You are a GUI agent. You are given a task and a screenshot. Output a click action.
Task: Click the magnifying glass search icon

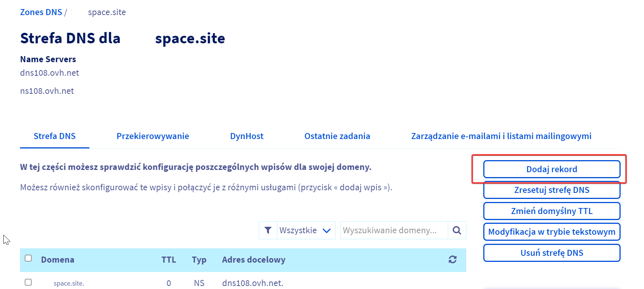tap(457, 230)
